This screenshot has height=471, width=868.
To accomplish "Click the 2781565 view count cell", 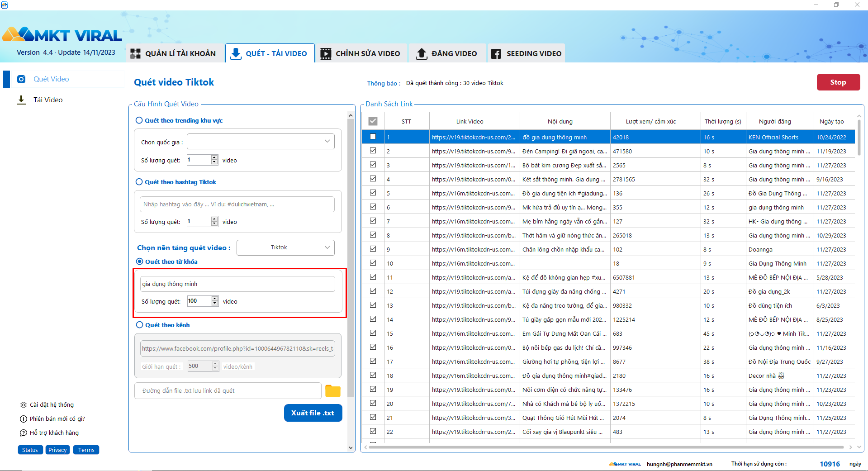I will 655,179.
